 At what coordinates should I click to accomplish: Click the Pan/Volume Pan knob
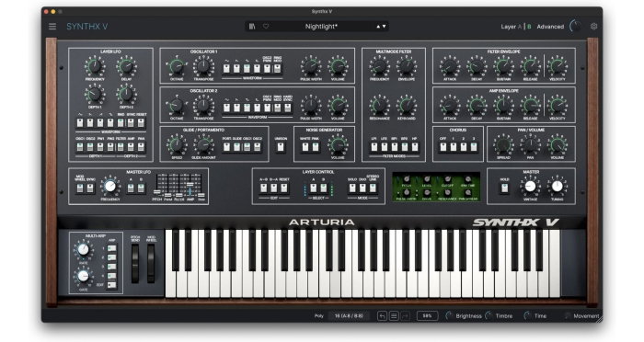point(530,144)
